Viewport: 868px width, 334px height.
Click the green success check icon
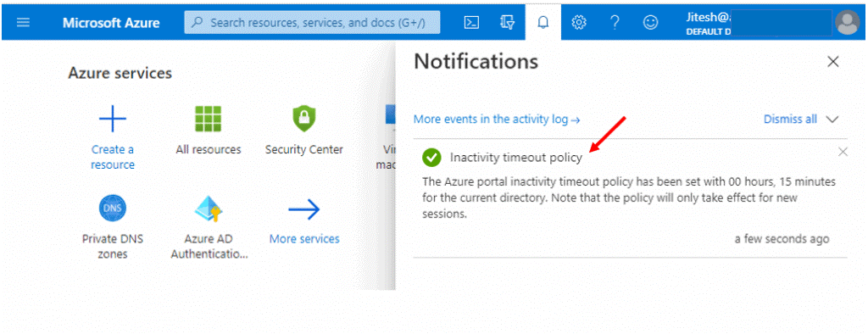click(x=431, y=158)
